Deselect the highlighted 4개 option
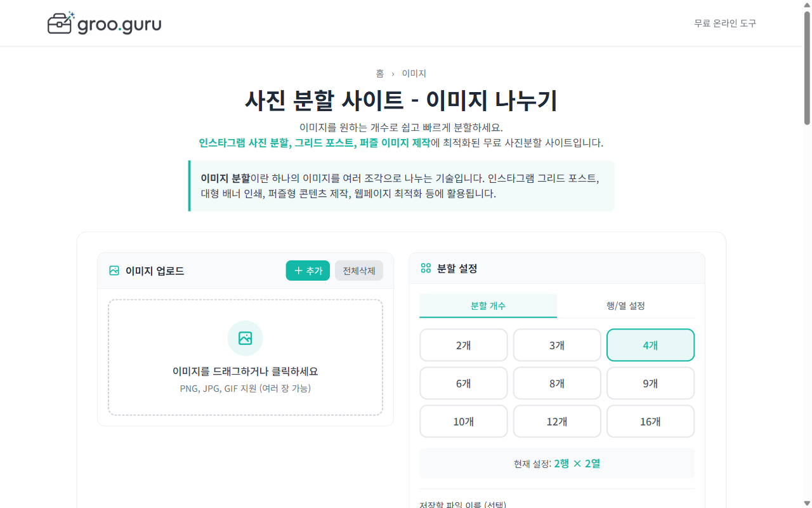This screenshot has width=812, height=508. click(x=650, y=345)
